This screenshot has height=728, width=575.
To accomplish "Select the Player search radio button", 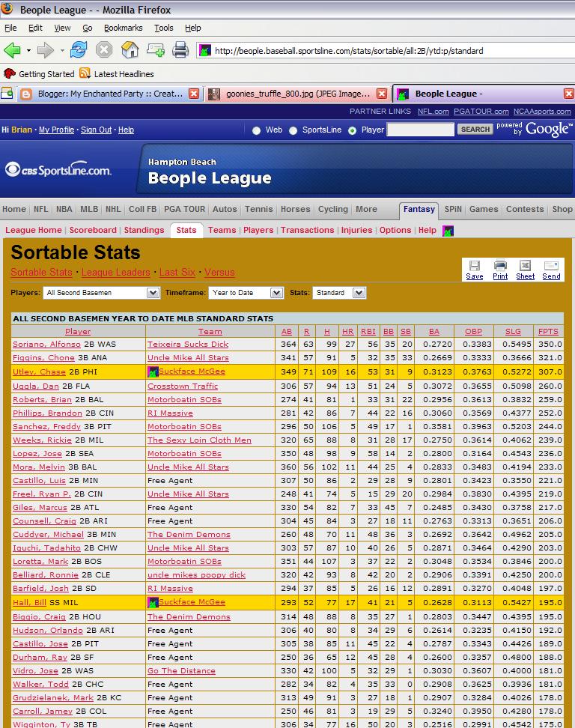I will [352, 130].
